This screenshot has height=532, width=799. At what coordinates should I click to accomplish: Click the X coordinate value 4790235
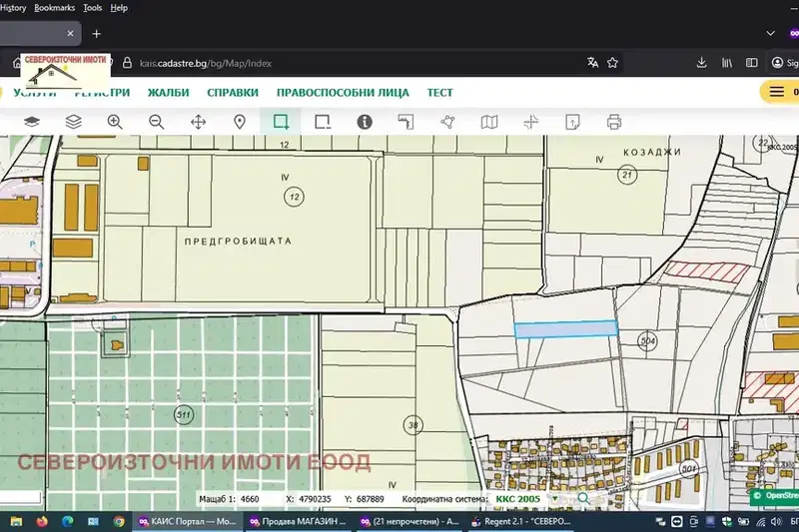(x=315, y=499)
